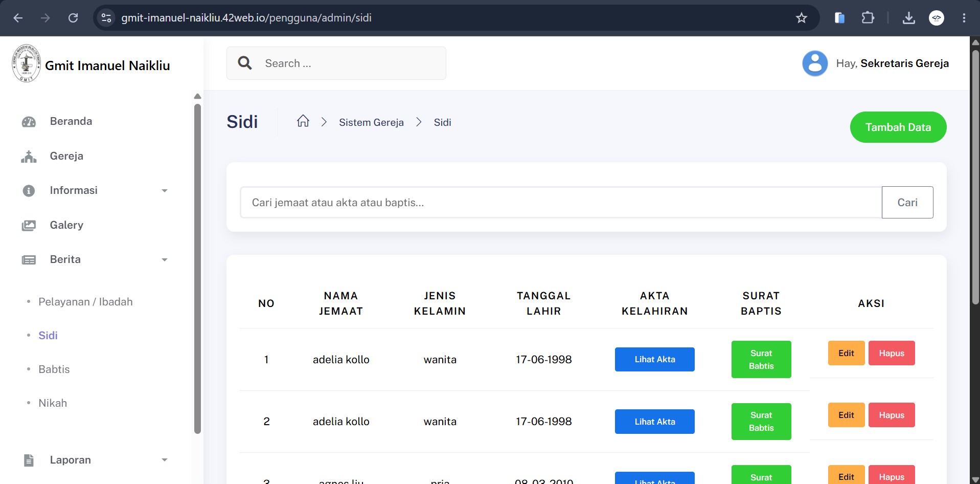
Task: Open Surat Babtis for row 2
Action: coord(761,422)
